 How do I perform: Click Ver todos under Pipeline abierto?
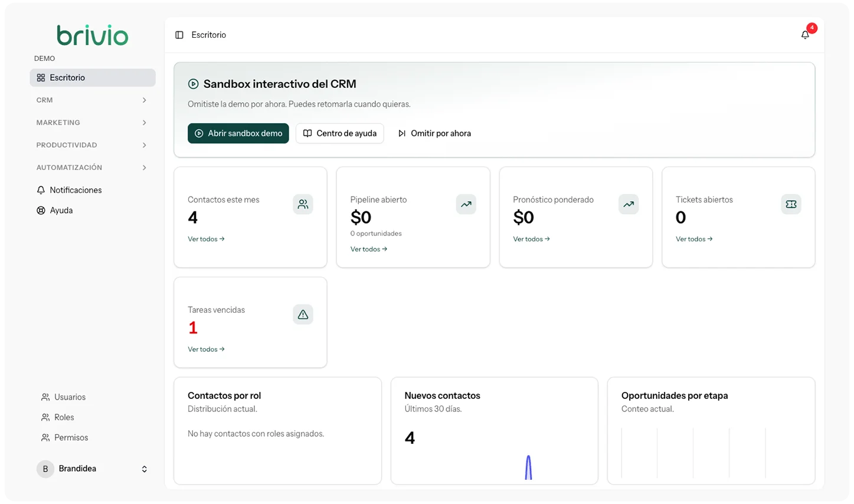pos(369,249)
